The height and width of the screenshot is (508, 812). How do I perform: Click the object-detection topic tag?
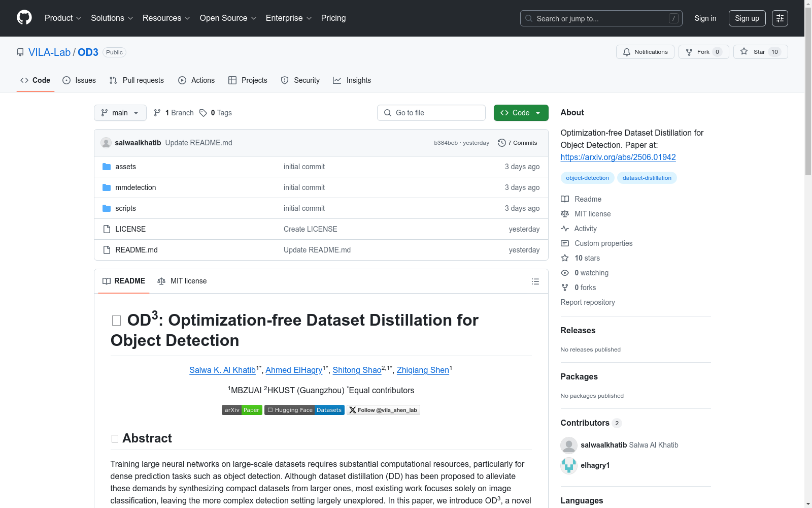click(x=588, y=178)
